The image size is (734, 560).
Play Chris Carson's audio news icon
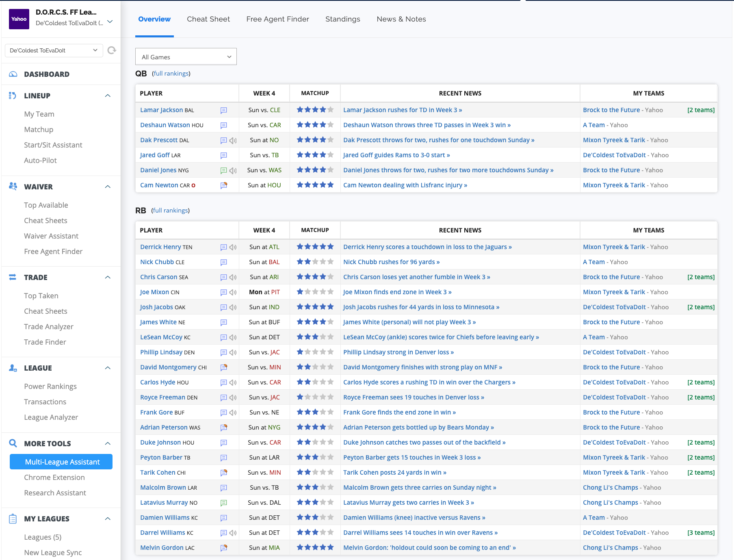(233, 277)
